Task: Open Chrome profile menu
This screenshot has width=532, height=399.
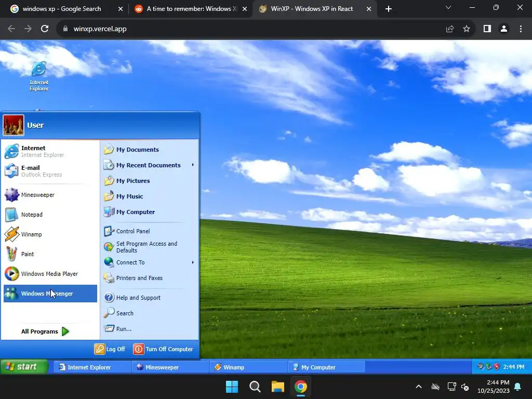Action: [504, 29]
